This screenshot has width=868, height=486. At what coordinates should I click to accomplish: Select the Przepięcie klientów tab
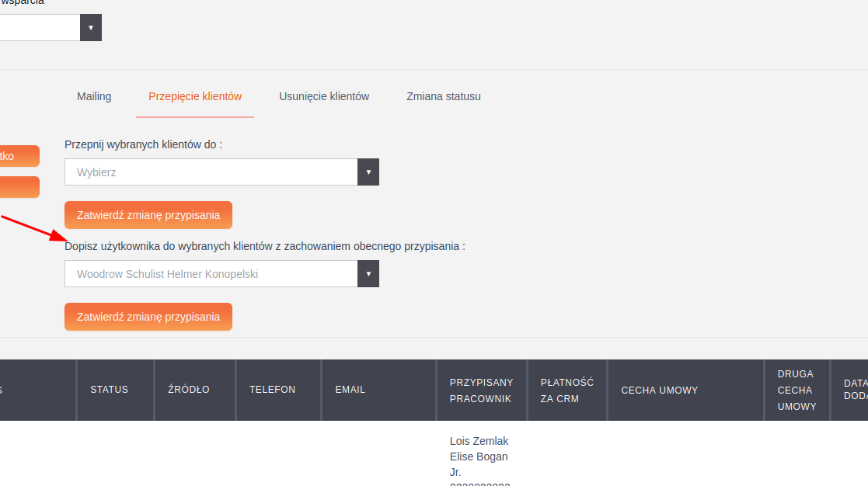(x=195, y=96)
